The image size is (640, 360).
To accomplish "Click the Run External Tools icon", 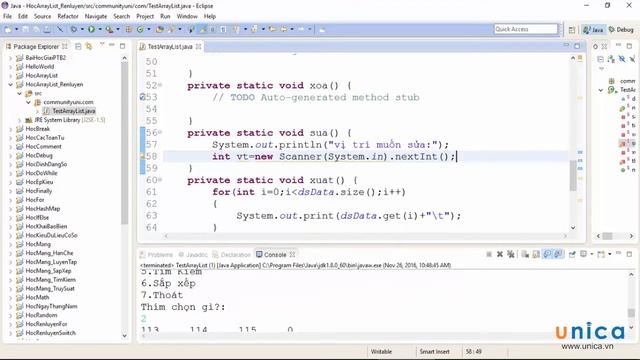I will coord(109,29).
